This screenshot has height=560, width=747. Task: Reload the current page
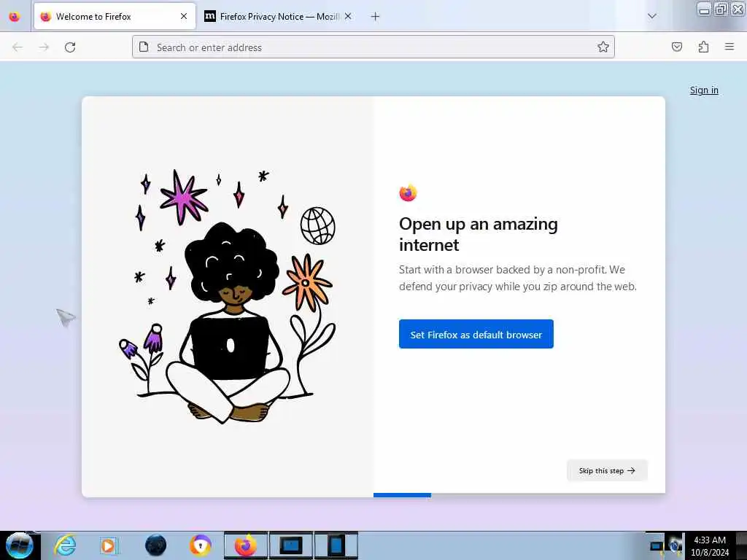pos(70,47)
